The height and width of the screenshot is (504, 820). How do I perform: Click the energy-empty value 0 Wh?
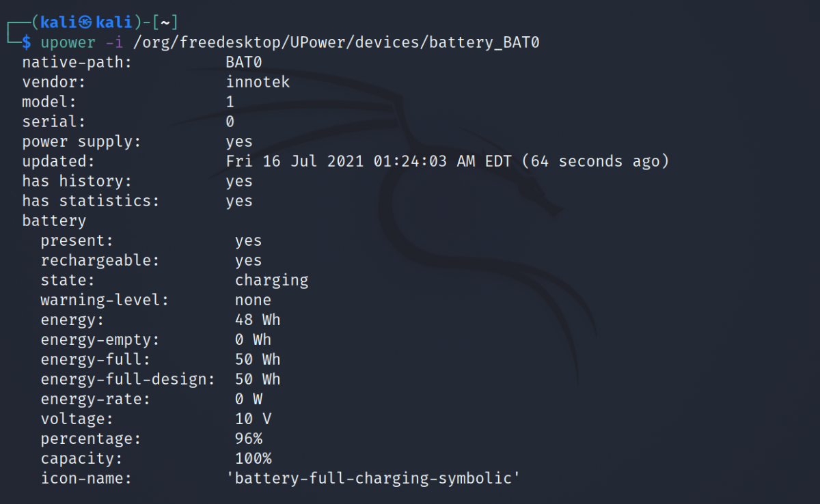coord(253,339)
